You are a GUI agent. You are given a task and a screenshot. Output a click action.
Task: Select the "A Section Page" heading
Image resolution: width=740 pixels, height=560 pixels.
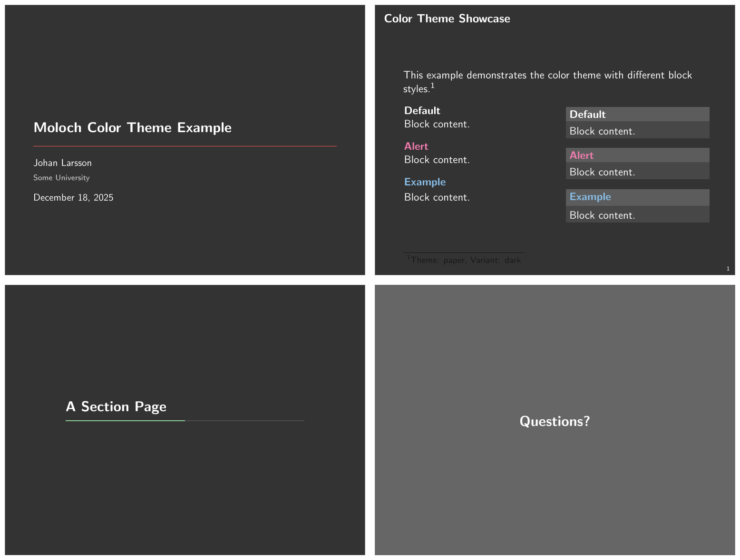pos(116,407)
